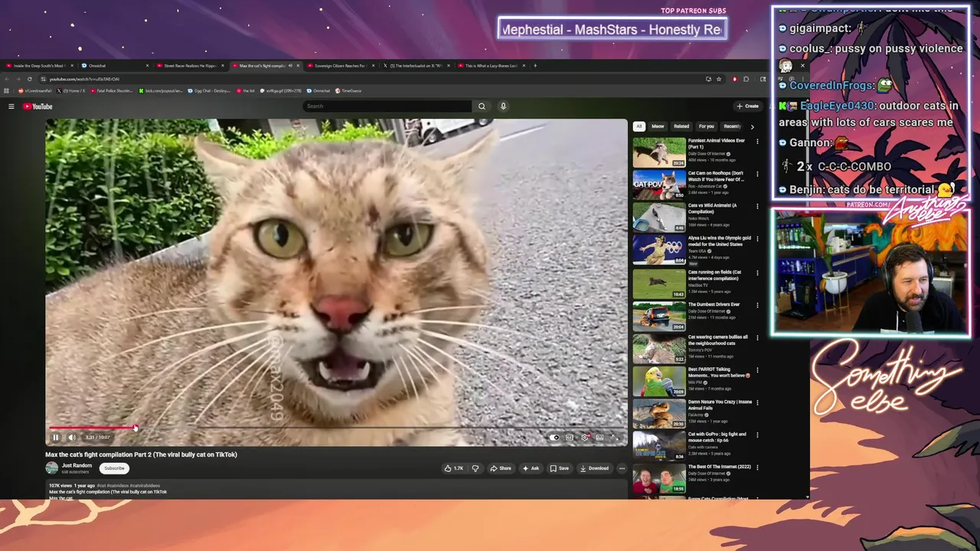Open more actions menu beside Download
Image resolution: width=980 pixels, height=551 pixels.
pos(622,468)
